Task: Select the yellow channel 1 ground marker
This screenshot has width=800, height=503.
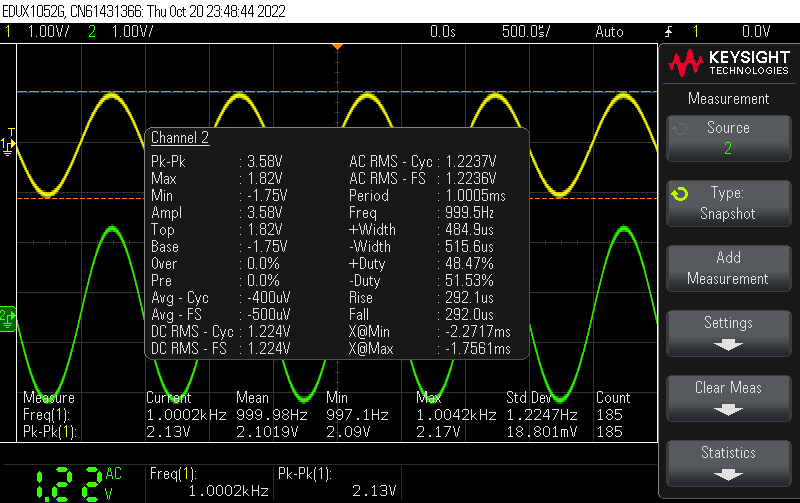Action: tap(8, 146)
